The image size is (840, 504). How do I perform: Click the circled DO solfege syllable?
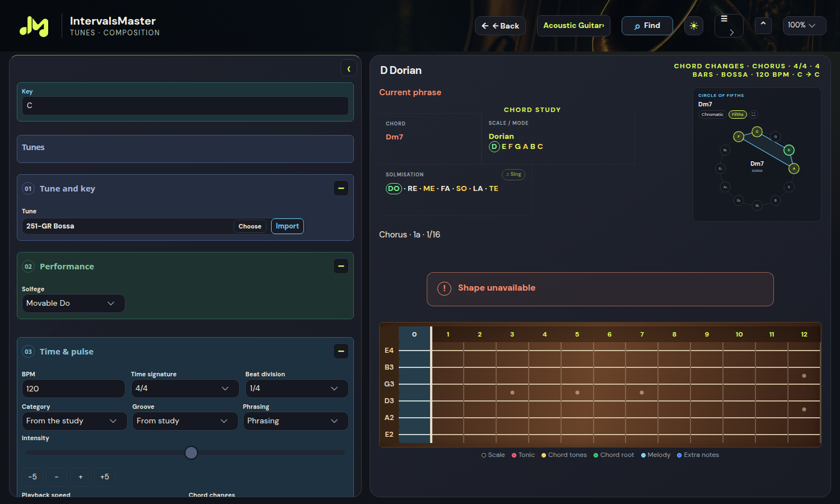394,189
